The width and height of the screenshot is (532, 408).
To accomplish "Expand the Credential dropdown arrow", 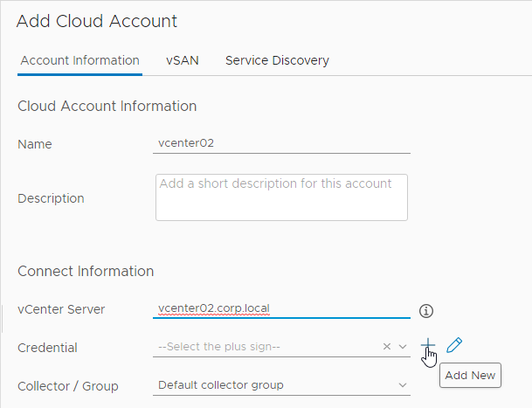I will point(403,347).
